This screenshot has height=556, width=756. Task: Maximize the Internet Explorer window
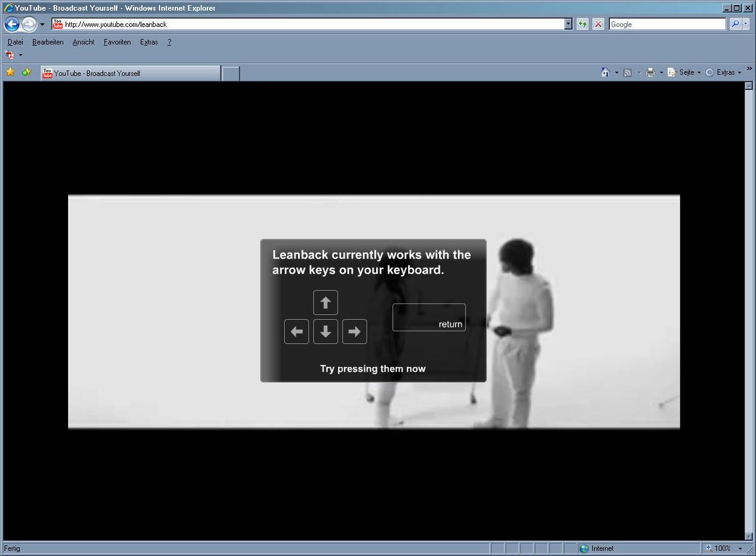736,8
